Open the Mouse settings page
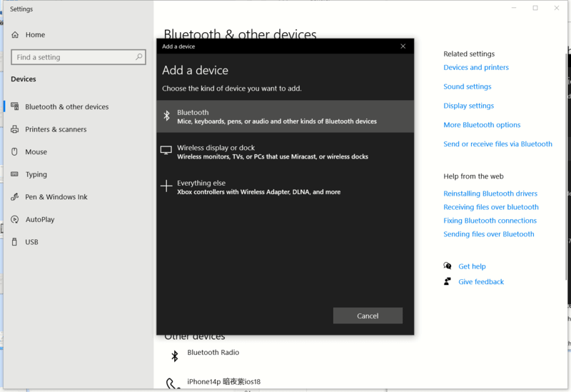This screenshot has width=571, height=392. (x=36, y=152)
